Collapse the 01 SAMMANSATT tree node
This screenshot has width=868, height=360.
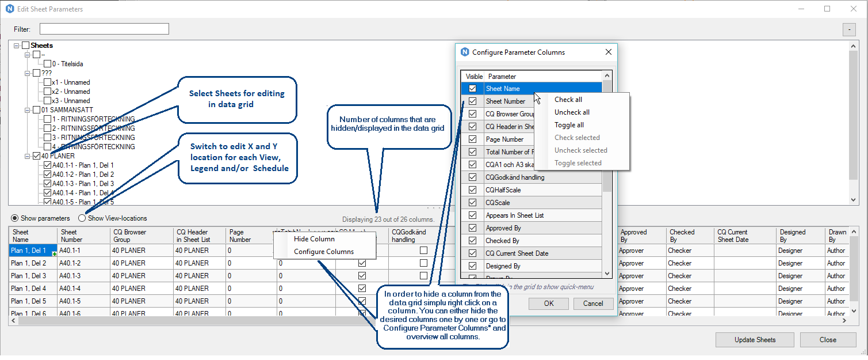(27, 109)
